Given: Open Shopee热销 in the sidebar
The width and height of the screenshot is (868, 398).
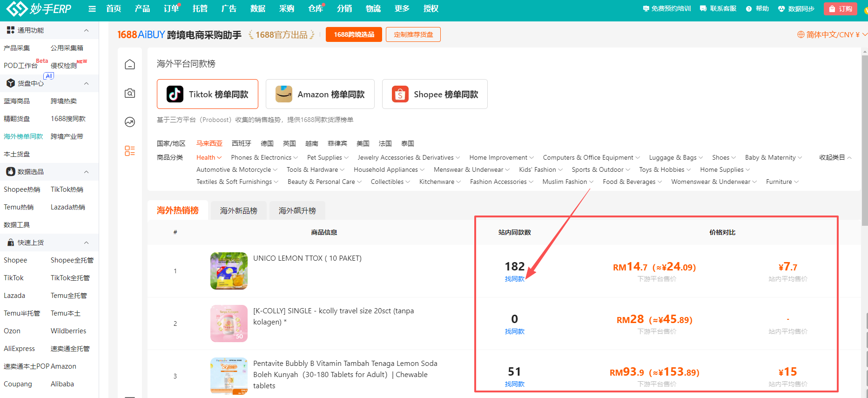Looking at the screenshot, I should pyautogui.click(x=22, y=189).
